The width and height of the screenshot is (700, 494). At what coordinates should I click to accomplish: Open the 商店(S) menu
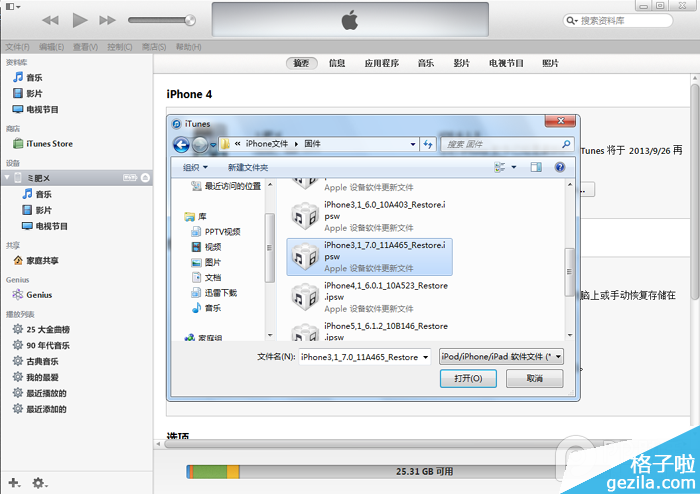click(154, 47)
